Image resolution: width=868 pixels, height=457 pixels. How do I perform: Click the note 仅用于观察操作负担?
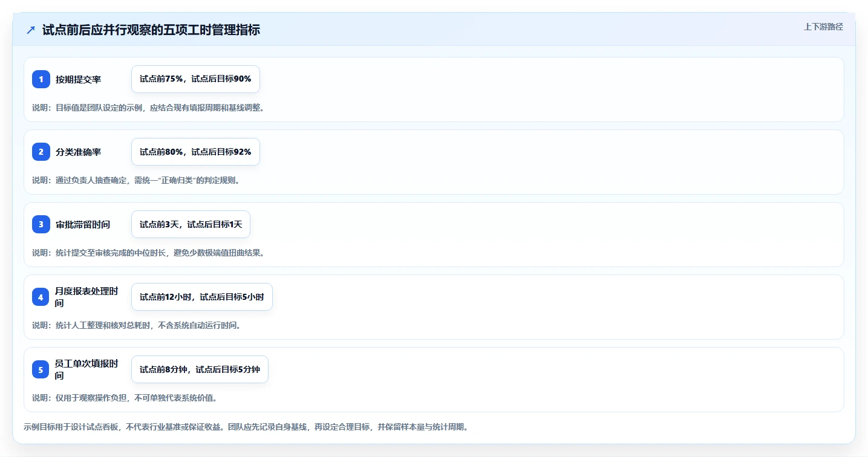125,398
